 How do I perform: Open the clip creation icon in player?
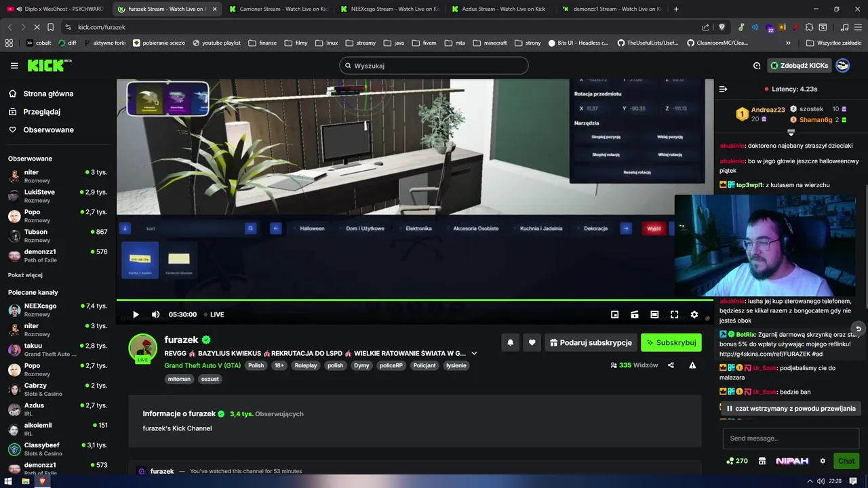click(635, 314)
